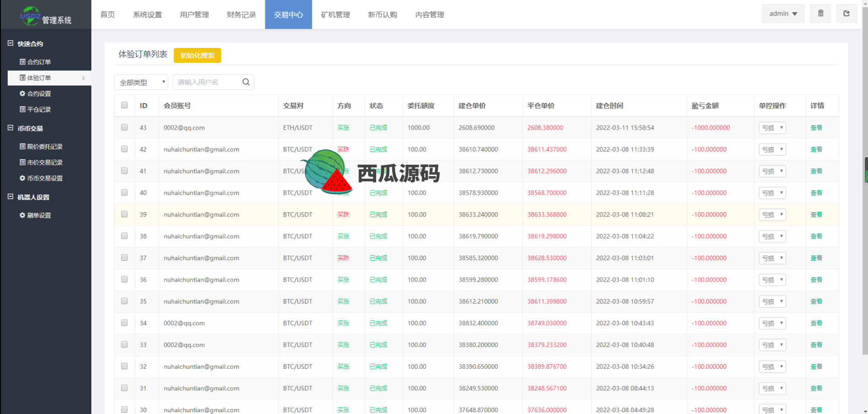Open the 用户管理 top menu
The height and width of the screenshot is (414, 868).
(x=195, y=15)
